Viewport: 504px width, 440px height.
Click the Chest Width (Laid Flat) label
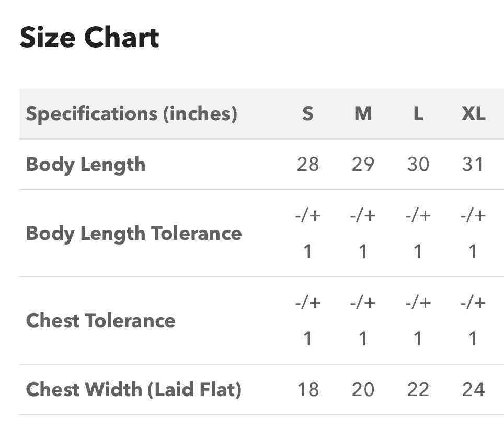pos(133,390)
